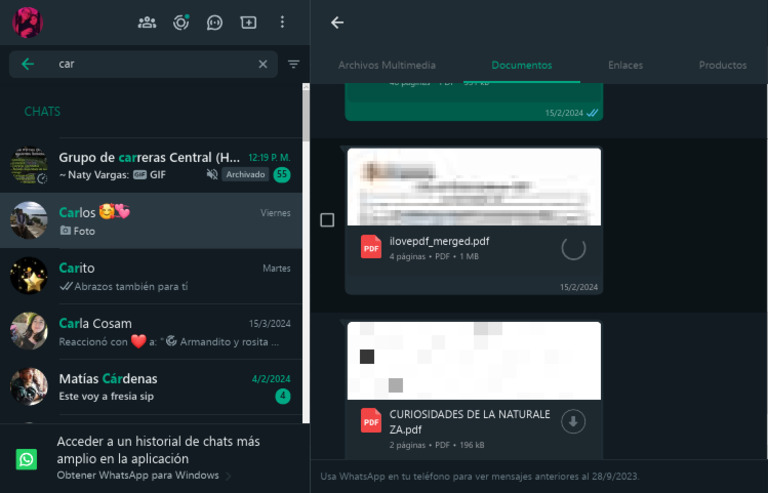This screenshot has width=768, height=493.
Task: Click the Archivado label on the group chat
Action: click(x=245, y=174)
